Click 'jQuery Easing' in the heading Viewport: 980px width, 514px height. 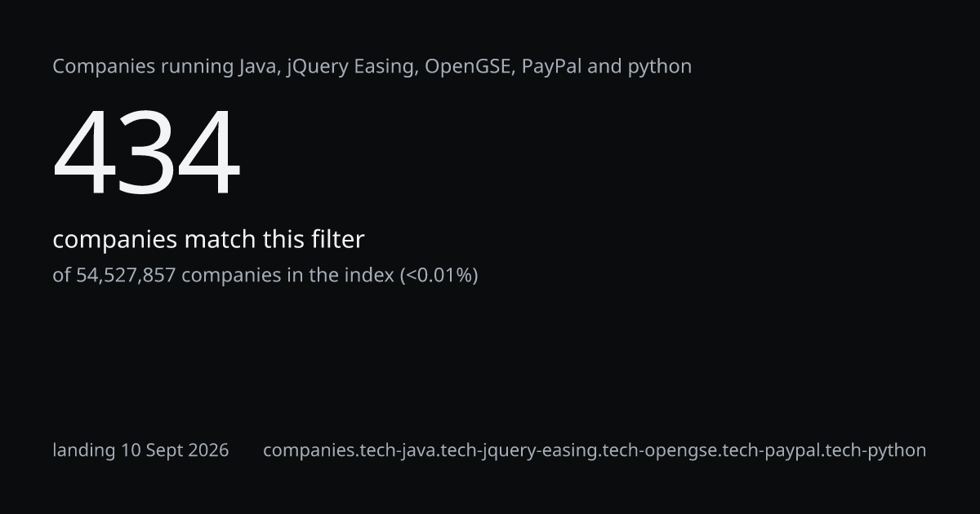353,67
